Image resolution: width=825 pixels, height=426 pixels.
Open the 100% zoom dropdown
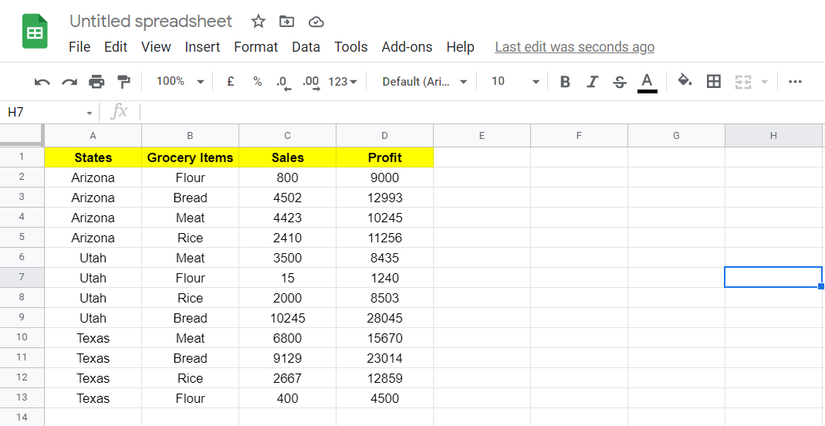click(180, 82)
